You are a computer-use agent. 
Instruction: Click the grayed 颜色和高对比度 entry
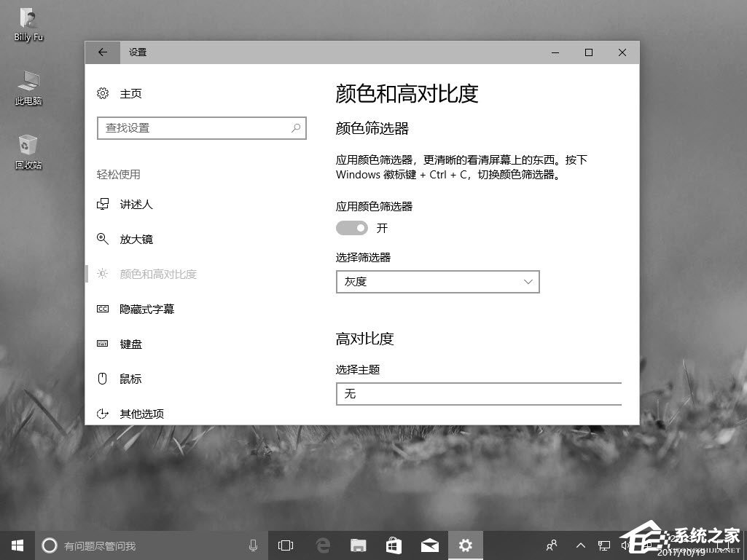coord(157,274)
